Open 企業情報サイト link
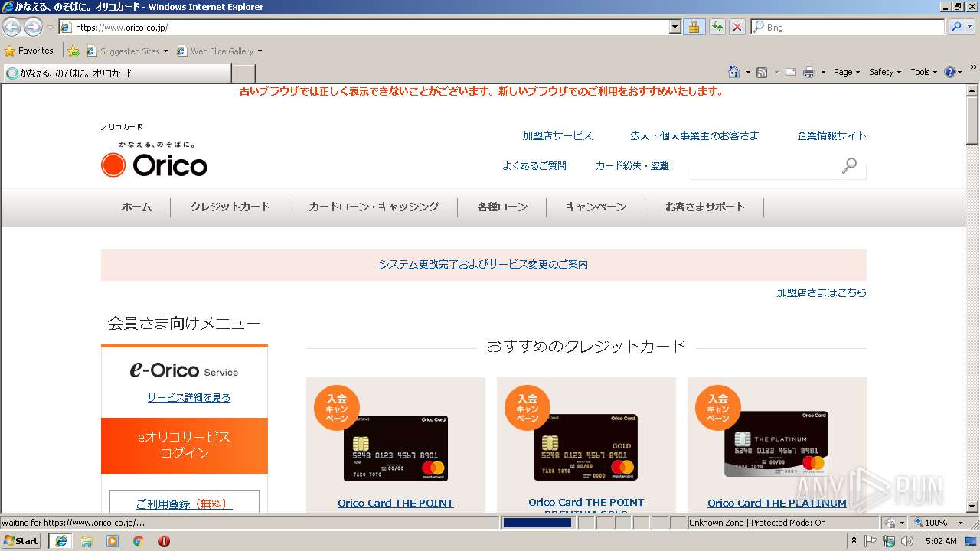This screenshot has width=980, height=551. tap(831, 135)
